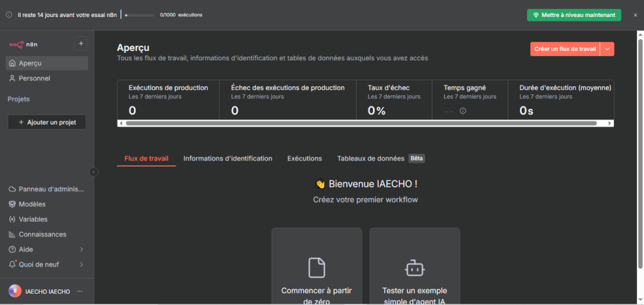Close the trial banner with the X
The height and width of the screenshot is (305, 644).
[635, 15]
